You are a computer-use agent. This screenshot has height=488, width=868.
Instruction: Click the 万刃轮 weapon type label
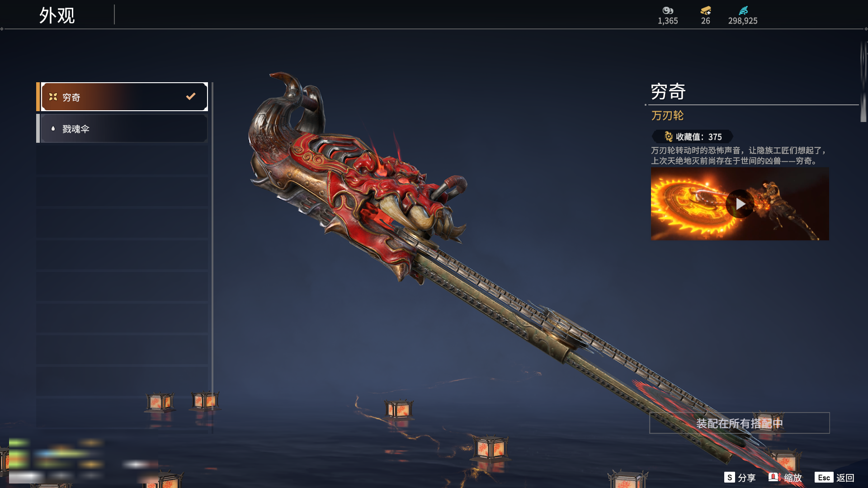click(x=667, y=116)
